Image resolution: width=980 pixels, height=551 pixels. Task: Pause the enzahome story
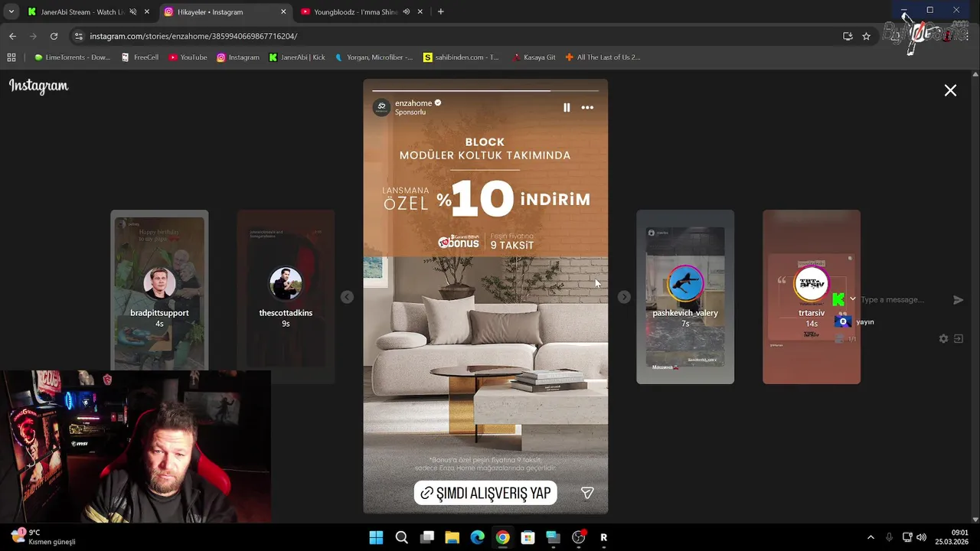point(567,108)
